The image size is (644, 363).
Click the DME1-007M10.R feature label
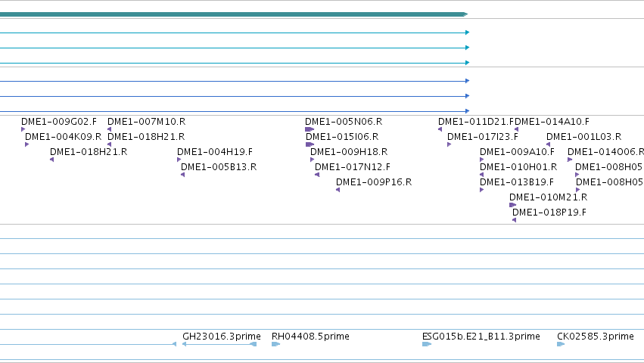[146, 122]
